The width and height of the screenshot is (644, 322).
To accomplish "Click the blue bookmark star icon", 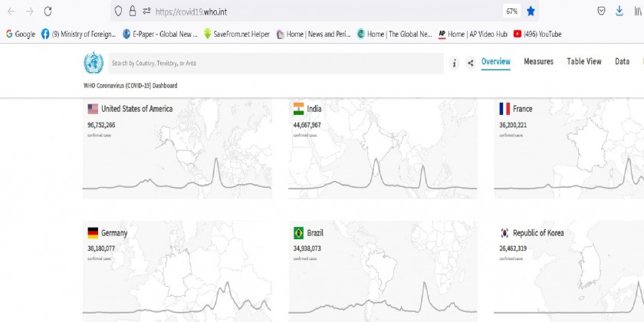I will pos(531,11).
